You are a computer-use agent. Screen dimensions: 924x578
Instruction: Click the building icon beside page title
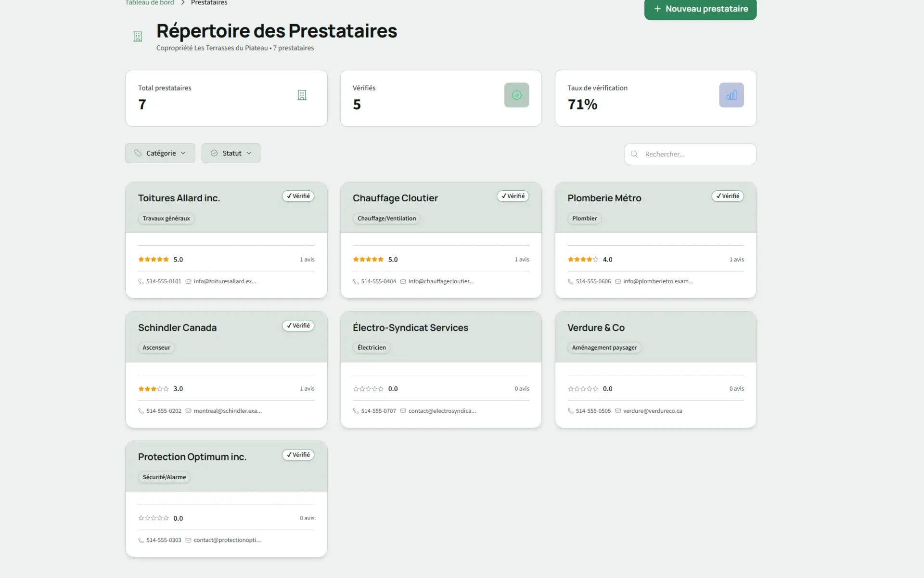pos(138,37)
